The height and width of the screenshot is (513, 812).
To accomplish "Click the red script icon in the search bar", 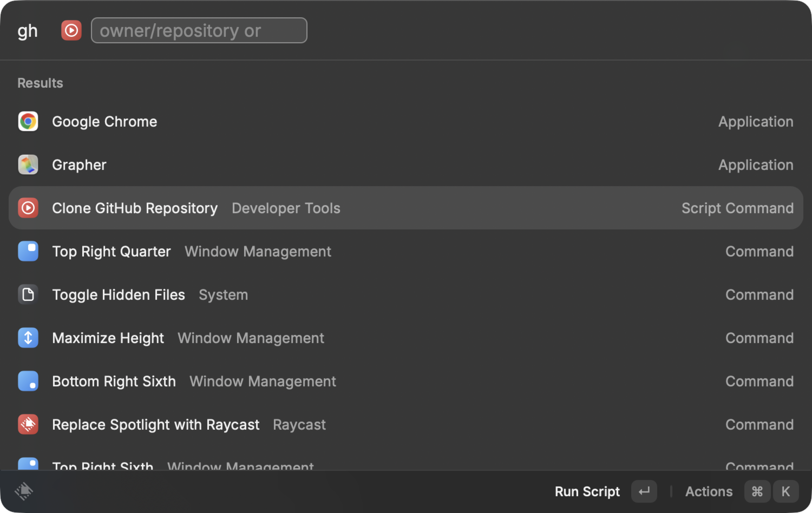I will [71, 30].
